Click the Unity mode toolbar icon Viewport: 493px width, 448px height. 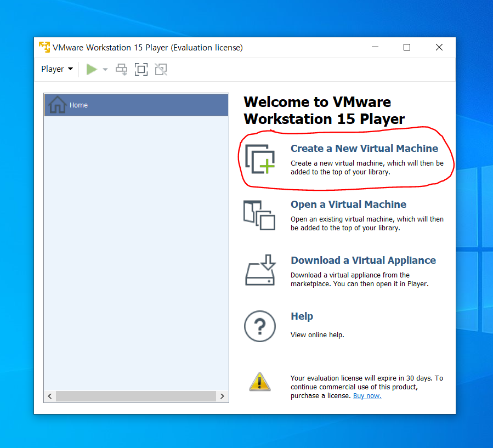click(x=161, y=70)
